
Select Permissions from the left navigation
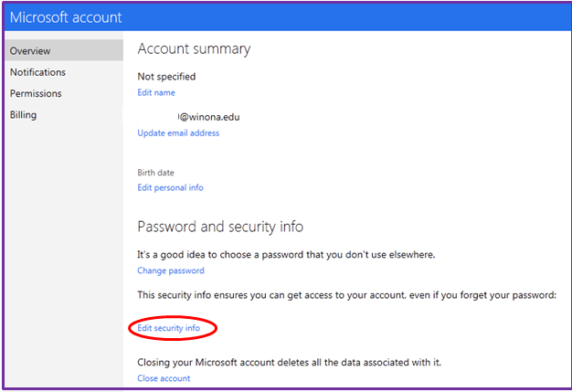click(x=36, y=93)
